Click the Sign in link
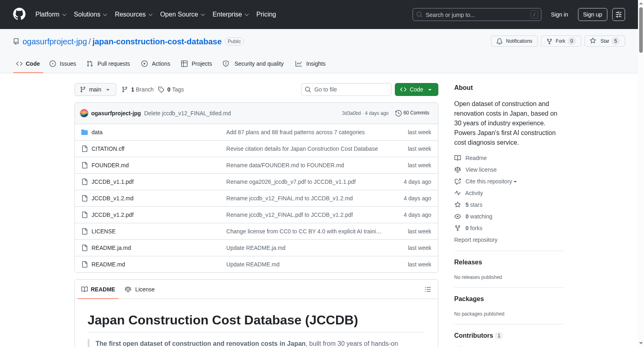The image size is (644, 347). point(559,15)
